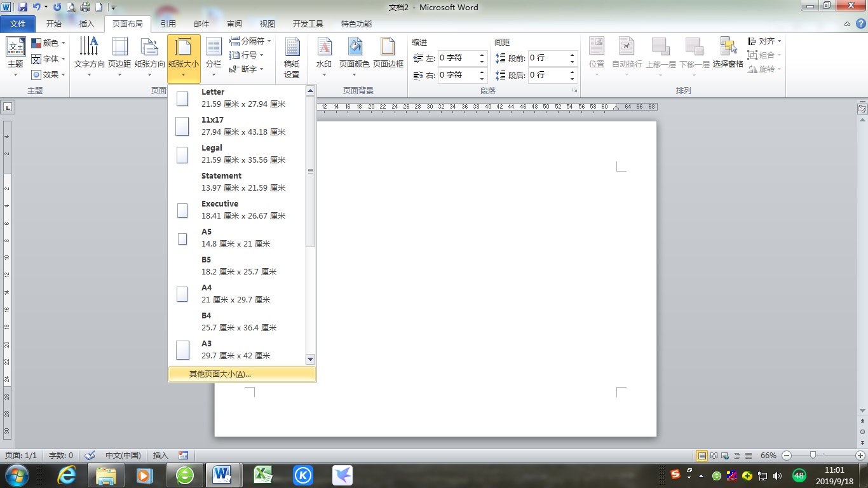The width and height of the screenshot is (868, 488).
Task: Open the 文件 file tab
Action: pos(18,24)
